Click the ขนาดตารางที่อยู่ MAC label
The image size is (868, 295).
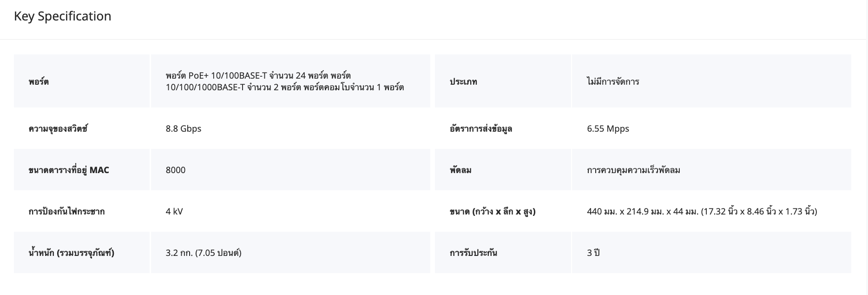[x=69, y=170]
